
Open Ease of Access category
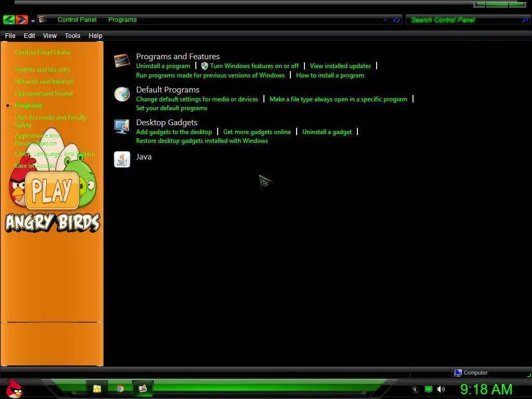point(35,166)
